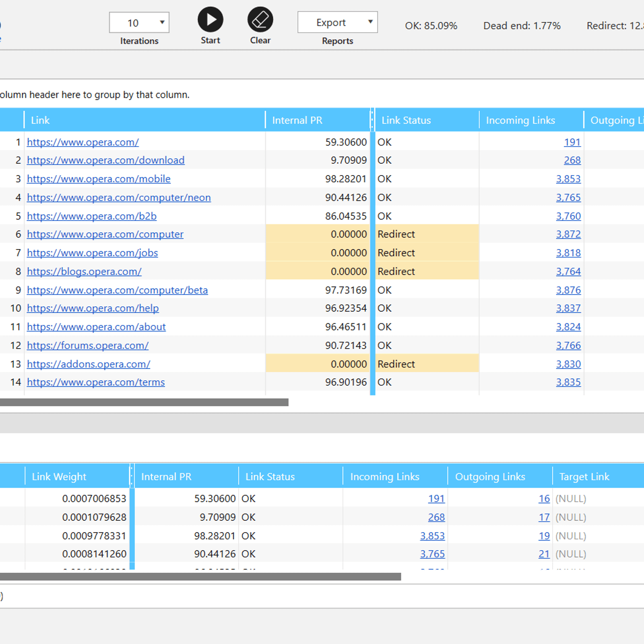
Task: Click the Target Link column header
Action: pos(599,477)
